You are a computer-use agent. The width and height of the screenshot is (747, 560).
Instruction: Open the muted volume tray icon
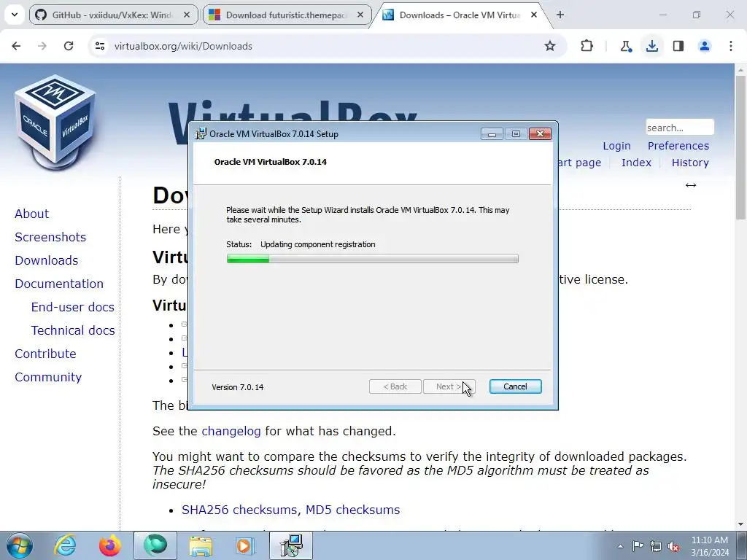click(673, 546)
